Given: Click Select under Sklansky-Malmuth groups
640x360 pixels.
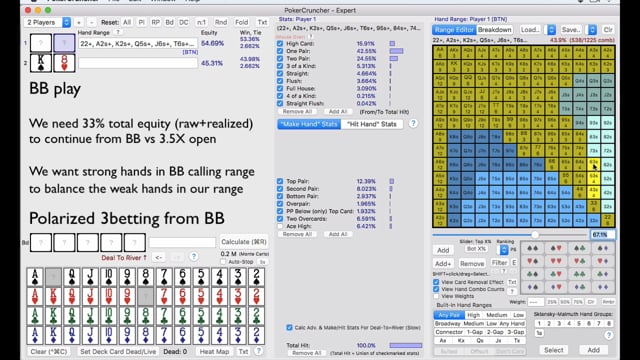Looking at the screenshot, I should click(553, 350).
